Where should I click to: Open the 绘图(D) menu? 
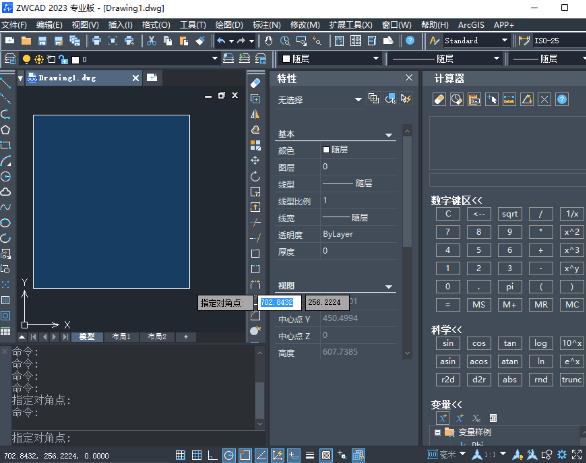pyautogui.click(x=229, y=25)
